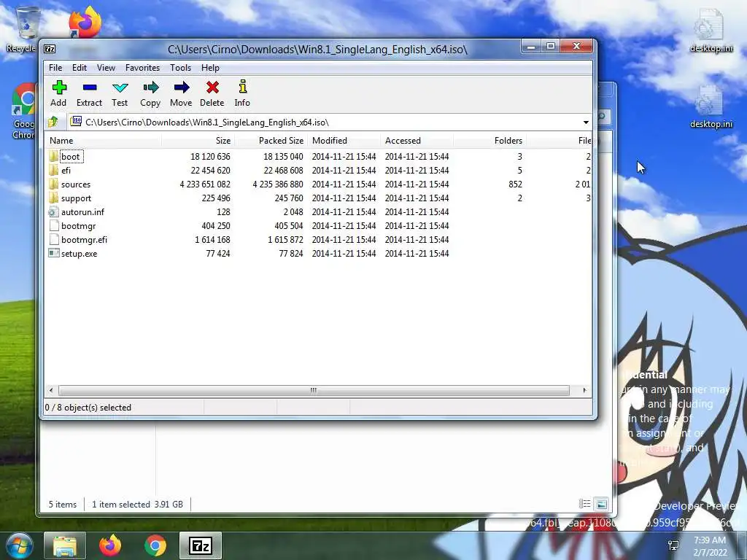Expand the address bar path dropdown
The image size is (747, 560).
(x=586, y=122)
